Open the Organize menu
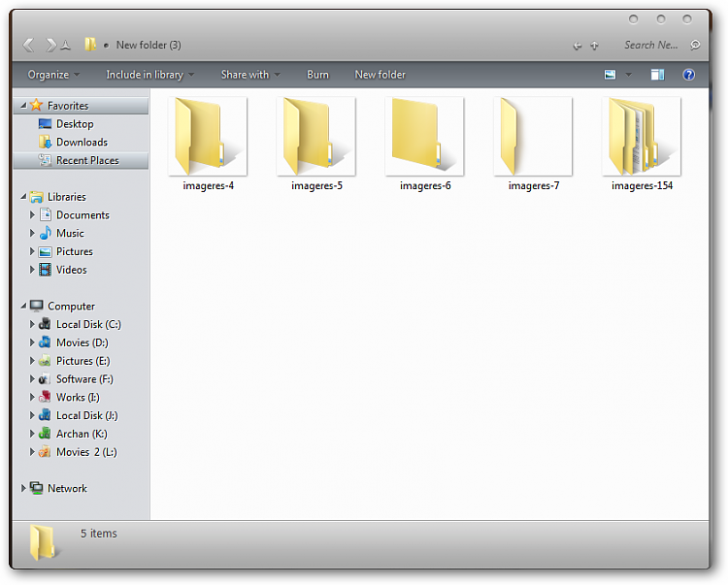The width and height of the screenshot is (728, 585). tap(53, 75)
